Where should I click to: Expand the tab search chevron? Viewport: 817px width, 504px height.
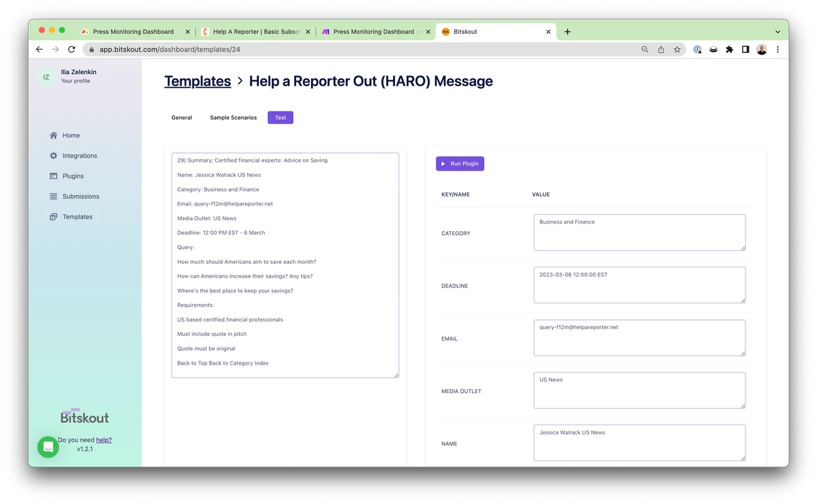click(778, 31)
